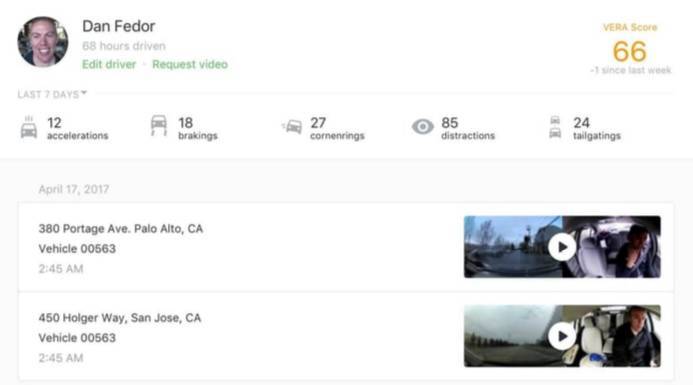Screen dimensions: 693x385
Task: Click the Request video link
Action: click(x=190, y=65)
